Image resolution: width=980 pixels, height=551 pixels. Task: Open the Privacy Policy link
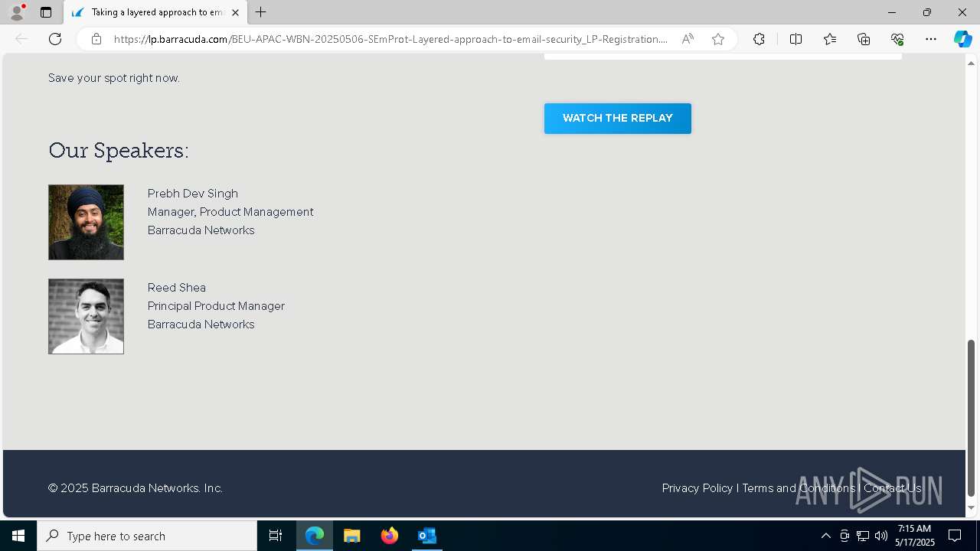(x=697, y=488)
